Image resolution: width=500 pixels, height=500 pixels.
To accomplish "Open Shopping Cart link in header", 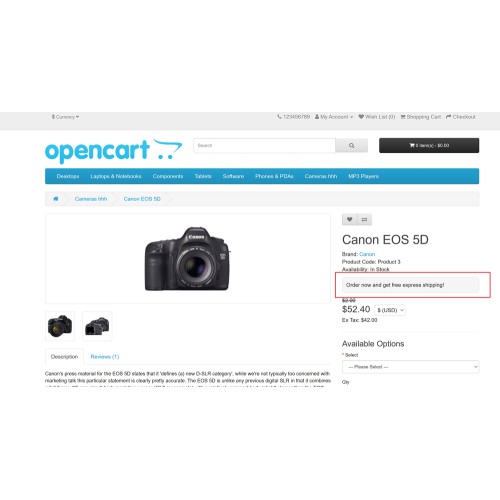I will 420,117.
